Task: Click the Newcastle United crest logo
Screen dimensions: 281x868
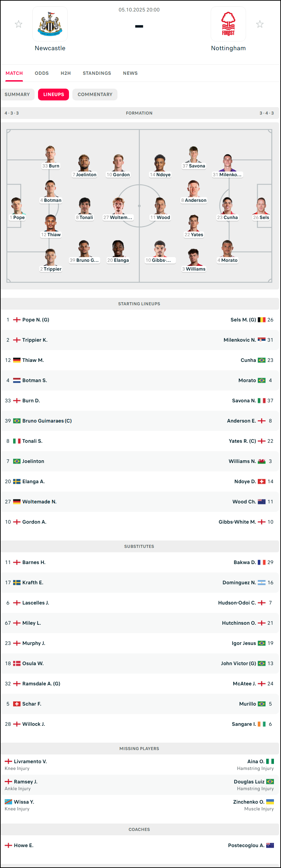Action: click(x=50, y=24)
